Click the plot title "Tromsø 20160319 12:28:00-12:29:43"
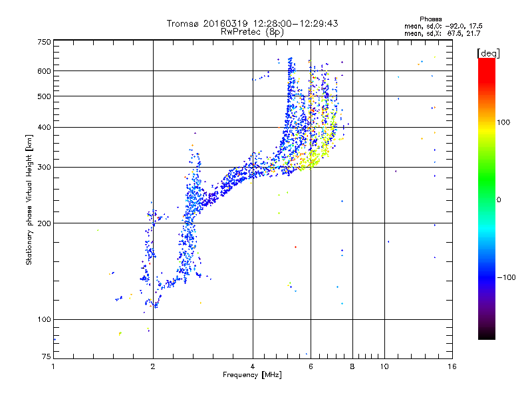Viewport: 532px width, 399px height. pos(252,23)
